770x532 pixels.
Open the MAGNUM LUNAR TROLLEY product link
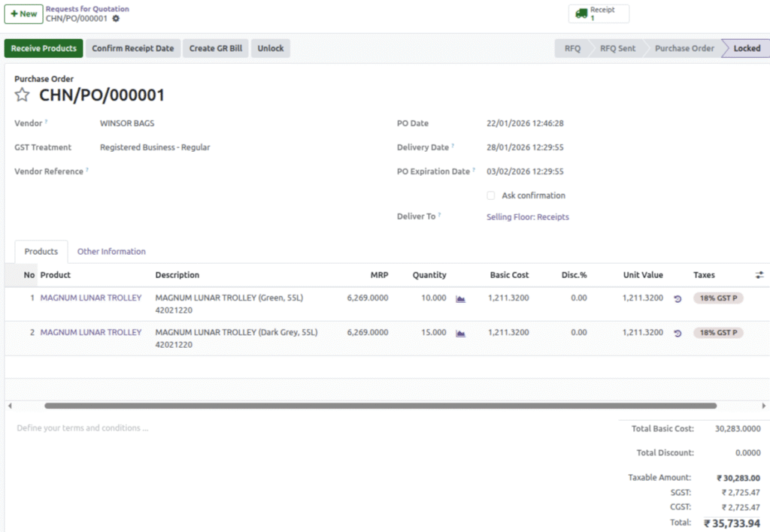[90, 298]
